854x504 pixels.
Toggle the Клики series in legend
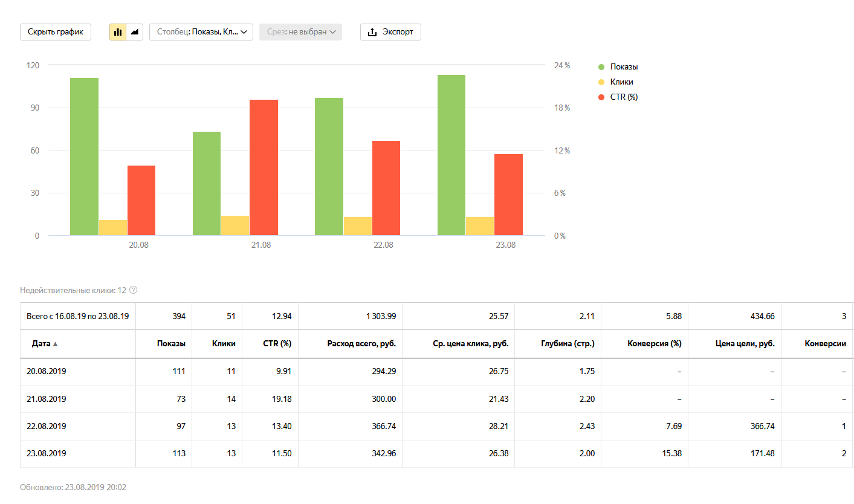point(621,82)
